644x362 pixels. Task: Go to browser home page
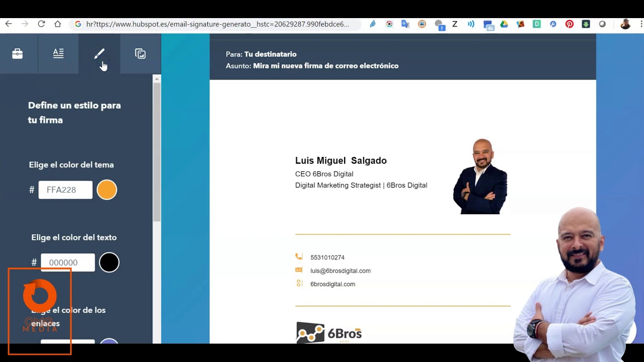coord(58,24)
